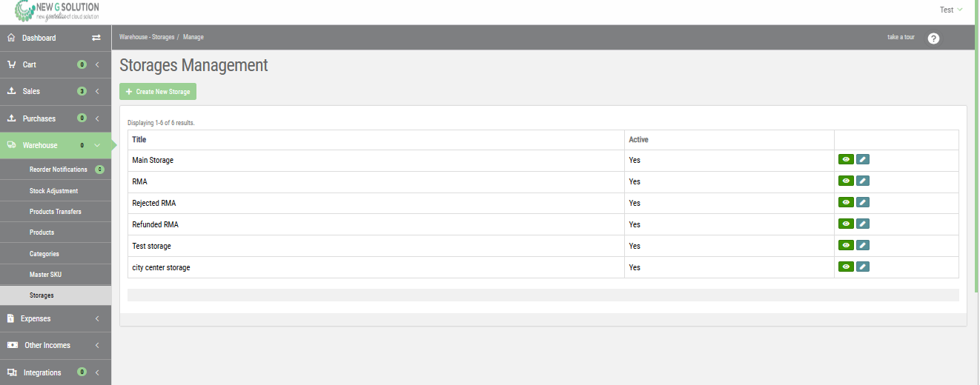Edit the Main Storage entry
Viewport: 980px width, 385px height.
pos(863,159)
